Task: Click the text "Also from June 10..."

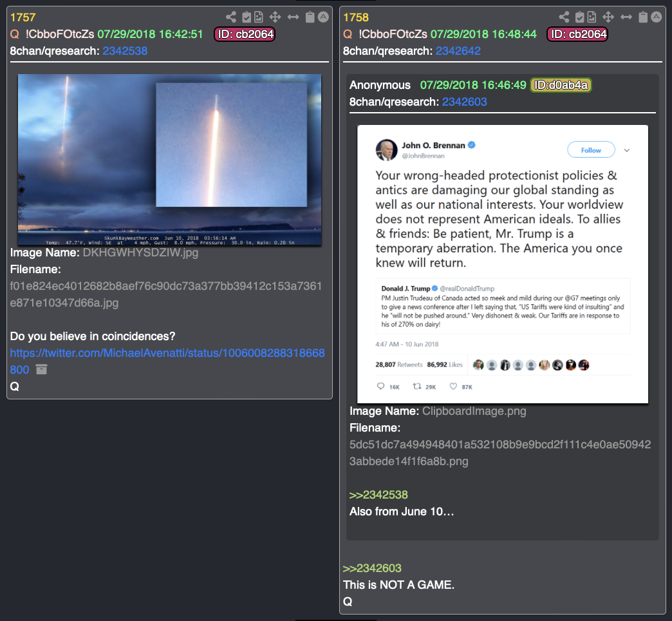Action: (x=402, y=511)
